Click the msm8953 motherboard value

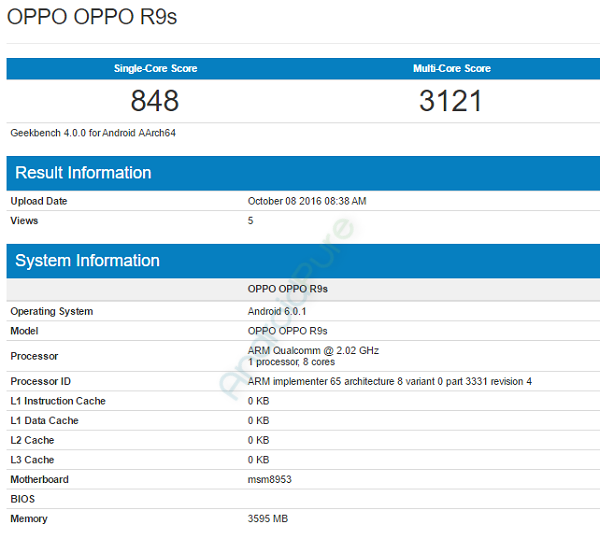click(x=269, y=479)
